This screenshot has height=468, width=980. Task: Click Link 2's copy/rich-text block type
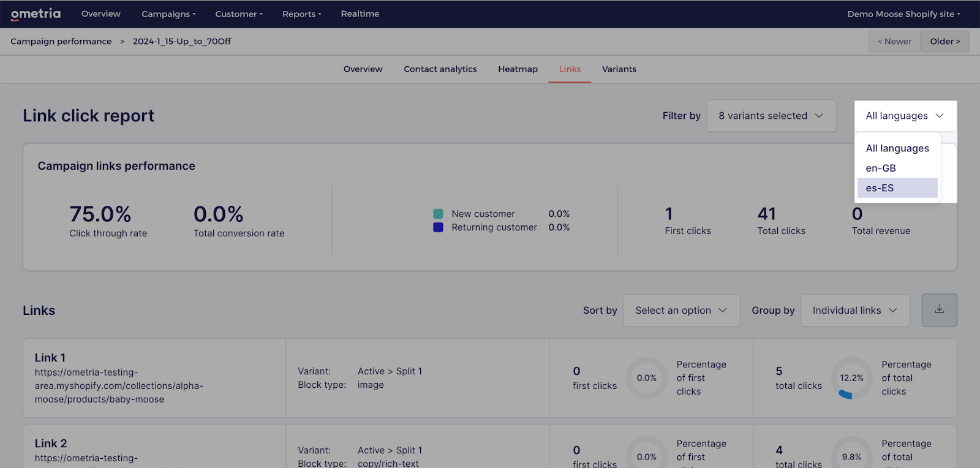(388, 464)
